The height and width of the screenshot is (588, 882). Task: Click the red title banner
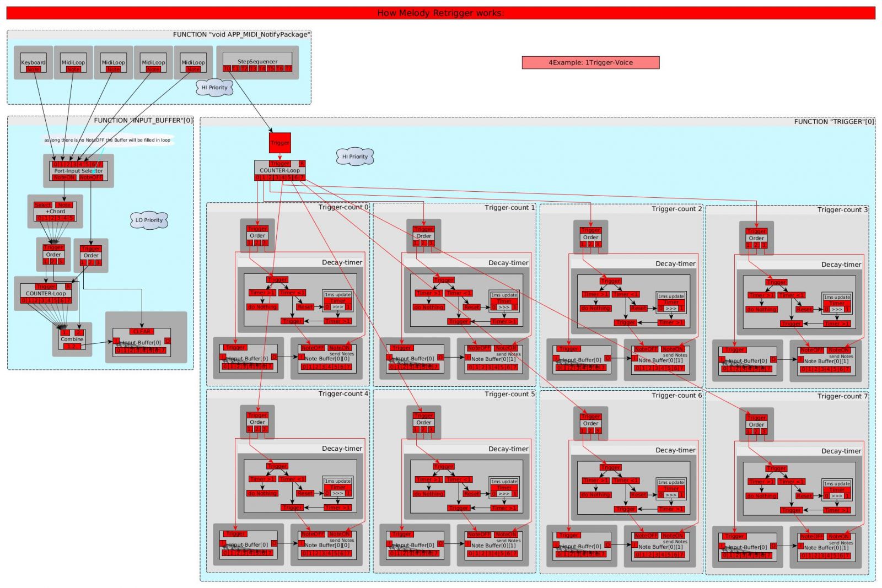440,13
